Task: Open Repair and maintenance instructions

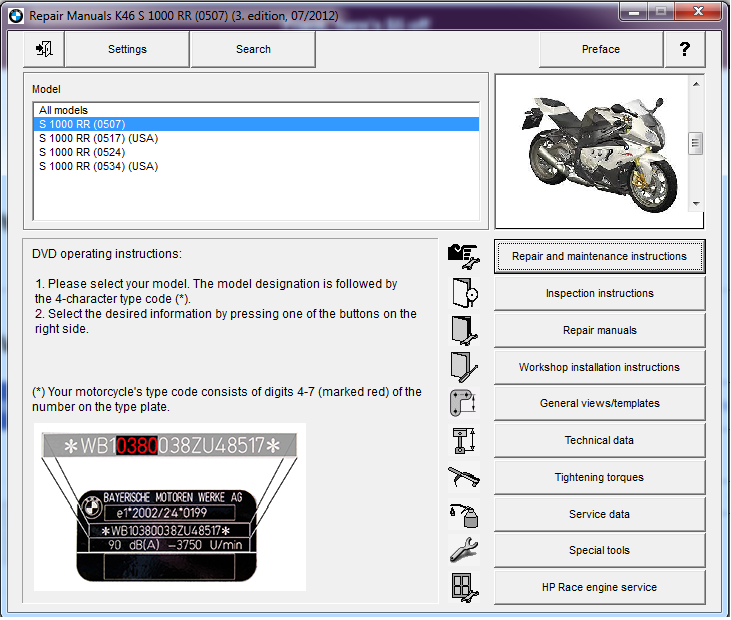Action: point(600,256)
